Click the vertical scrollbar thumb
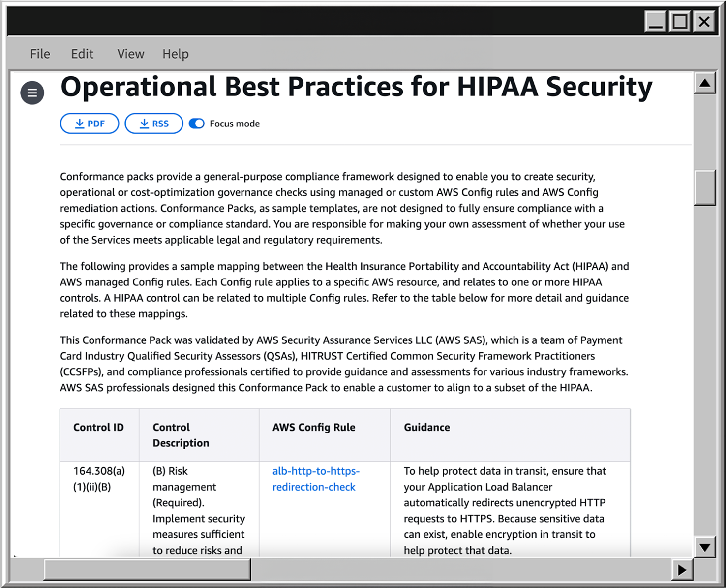Image resolution: width=726 pixels, height=588 pixels. click(x=705, y=187)
